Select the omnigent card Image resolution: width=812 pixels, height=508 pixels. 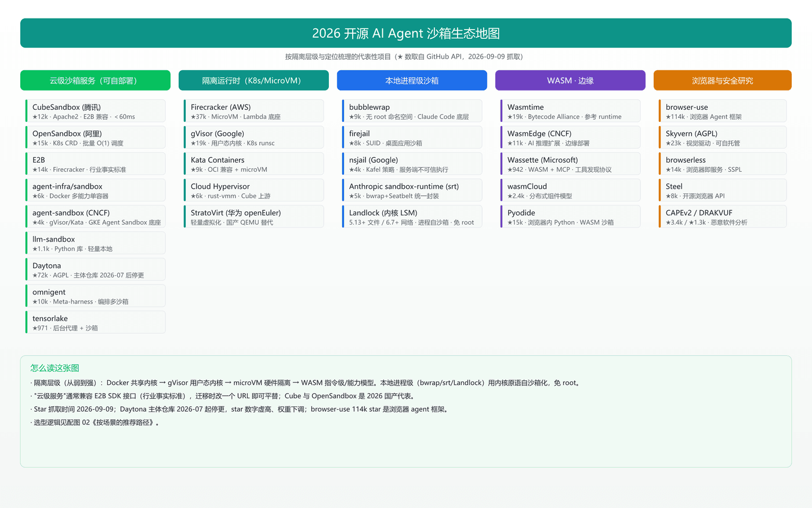point(95,296)
